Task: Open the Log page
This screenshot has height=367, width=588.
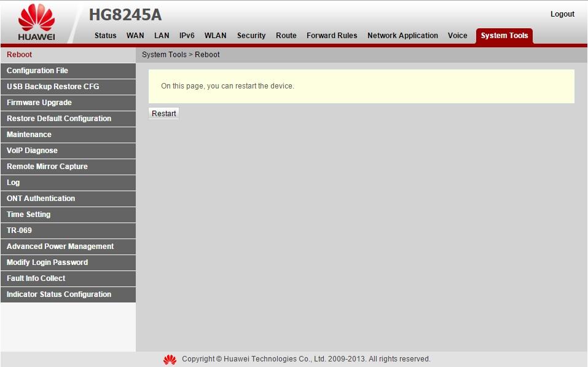Action: click(x=68, y=183)
